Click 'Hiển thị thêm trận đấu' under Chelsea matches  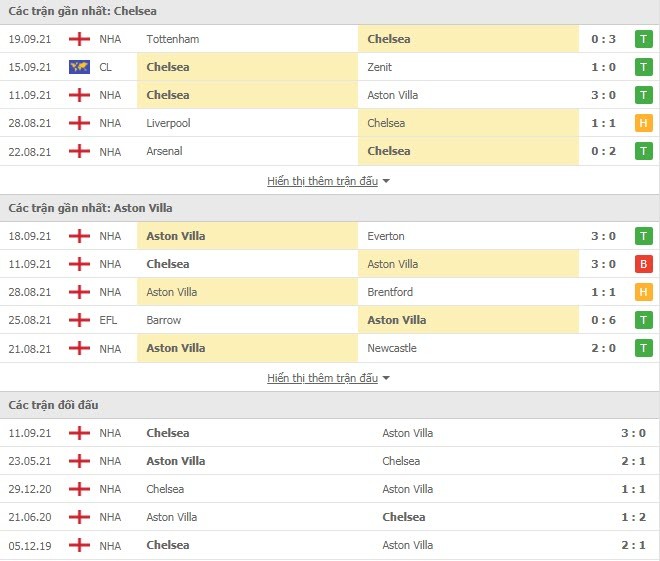(322, 181)
